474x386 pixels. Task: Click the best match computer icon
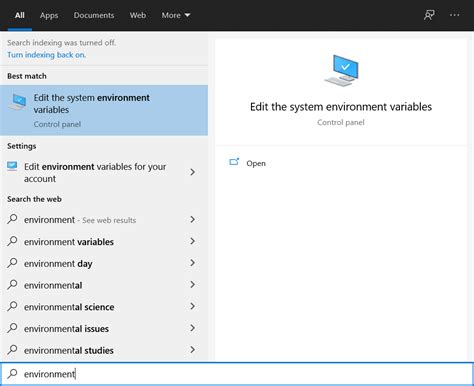click(x=17, y=102)
